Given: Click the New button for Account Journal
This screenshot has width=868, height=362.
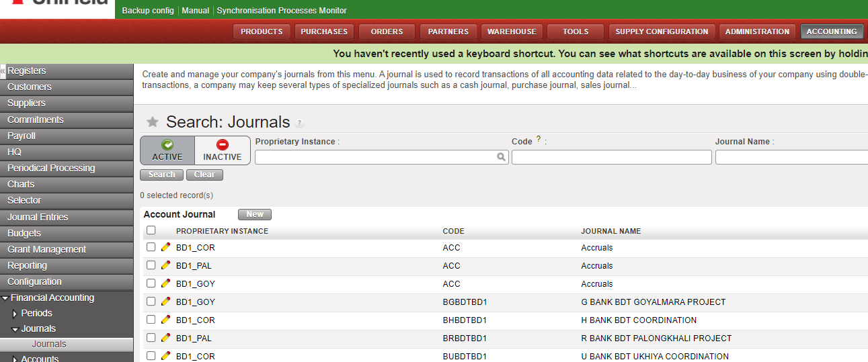Looking at the screenshot, I should 255,214.
